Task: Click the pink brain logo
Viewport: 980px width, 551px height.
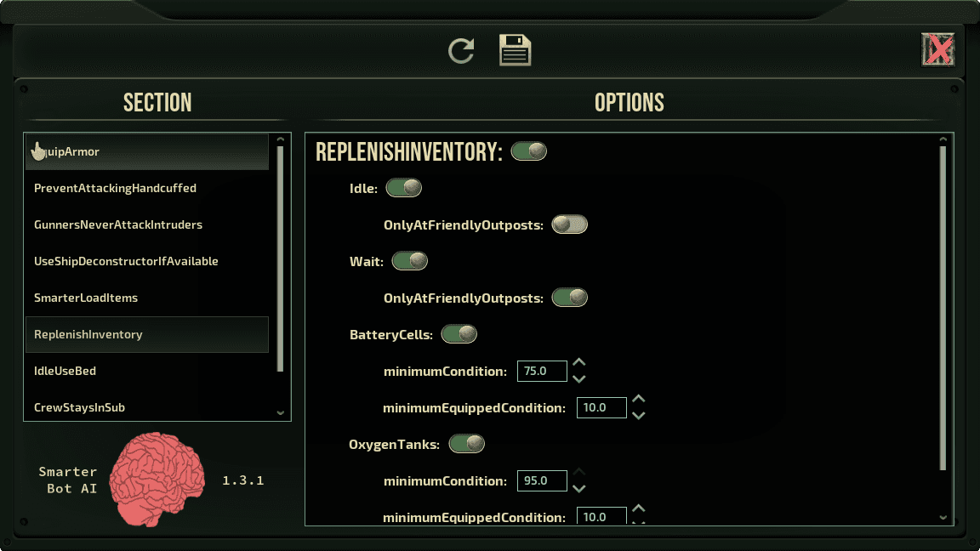Action: [157, 479]
